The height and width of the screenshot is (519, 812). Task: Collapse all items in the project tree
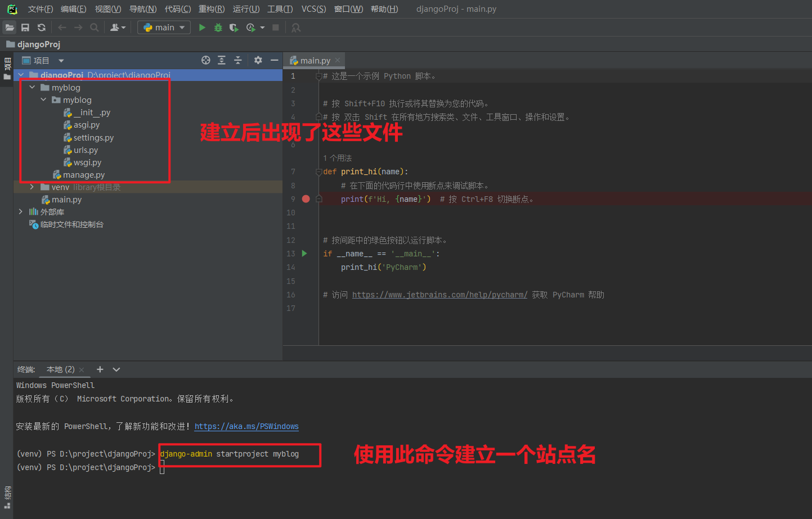(x=238, y=60)
